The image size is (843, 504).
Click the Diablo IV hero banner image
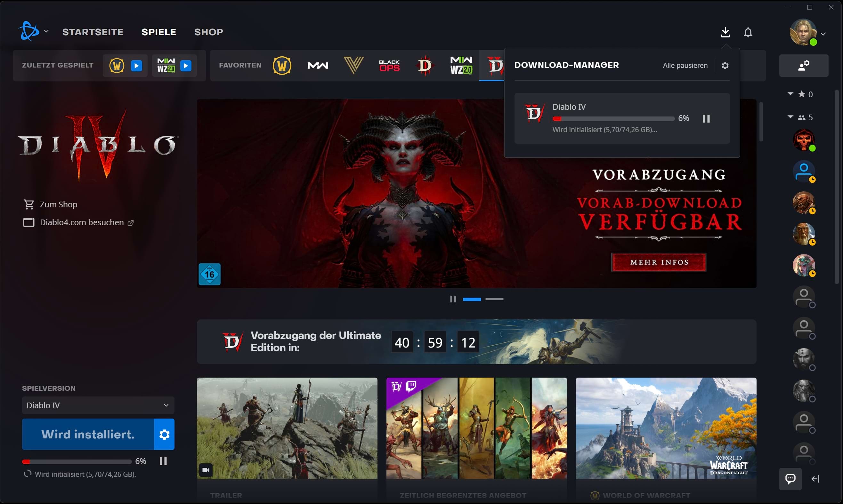pos(476,194)
